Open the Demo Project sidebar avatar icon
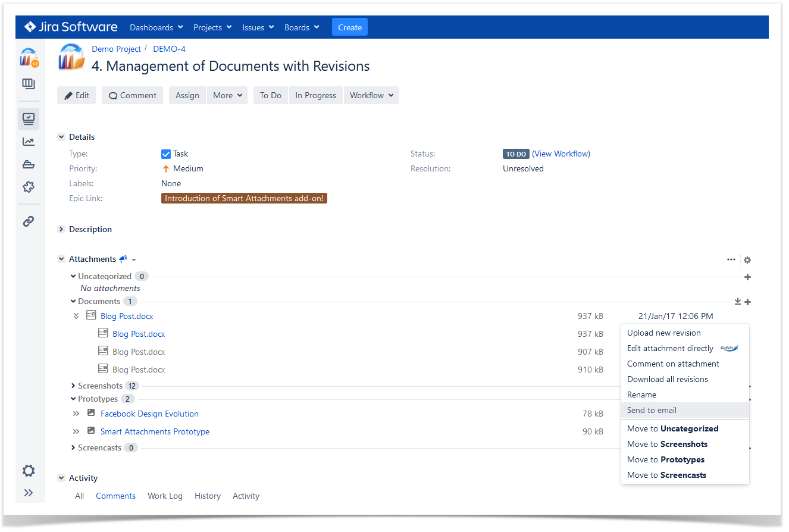 (29, 57)
